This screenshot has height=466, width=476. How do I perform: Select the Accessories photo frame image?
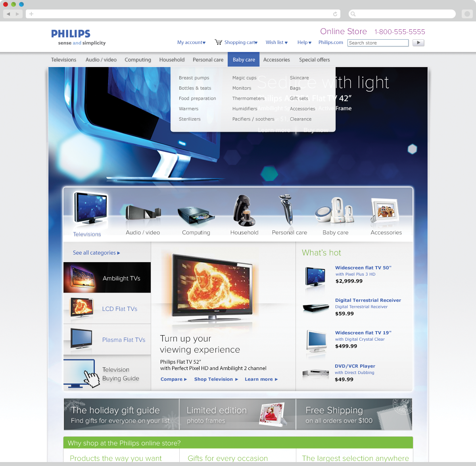385,211
